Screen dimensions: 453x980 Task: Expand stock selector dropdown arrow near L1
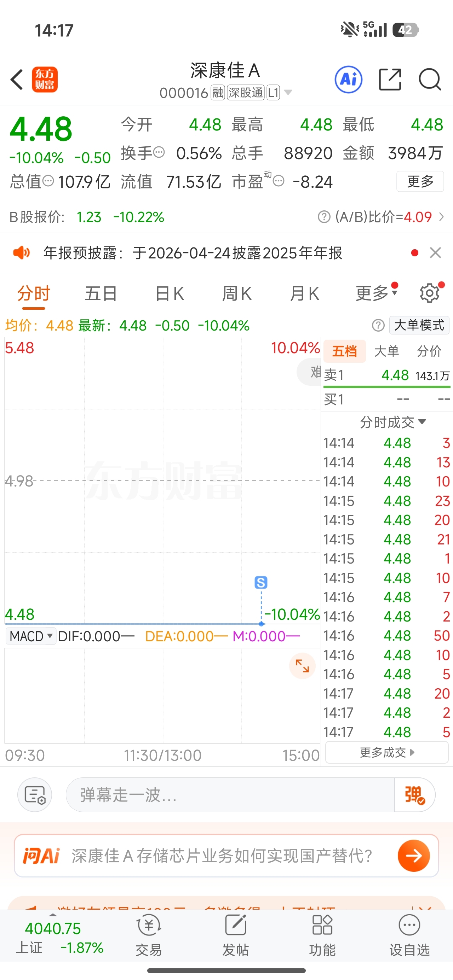288,92
